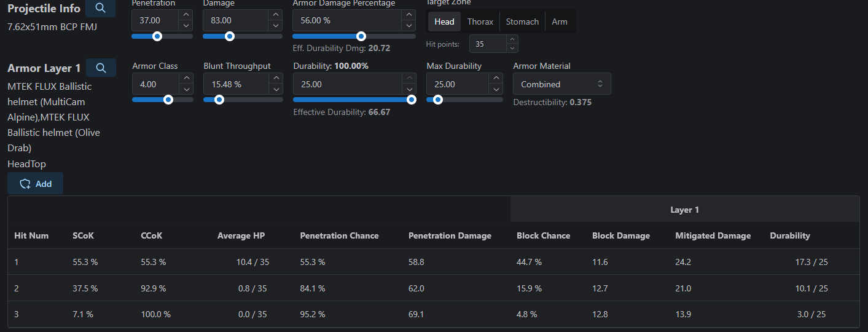Increase Armor Damage Percentage with up arrow

pyautogui.click(x=409, y=15)
